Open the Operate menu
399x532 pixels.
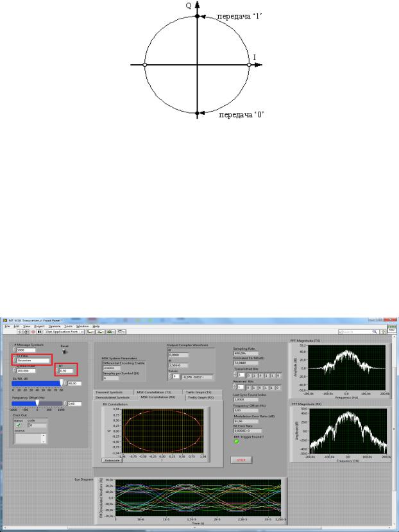tap(55, 326)
